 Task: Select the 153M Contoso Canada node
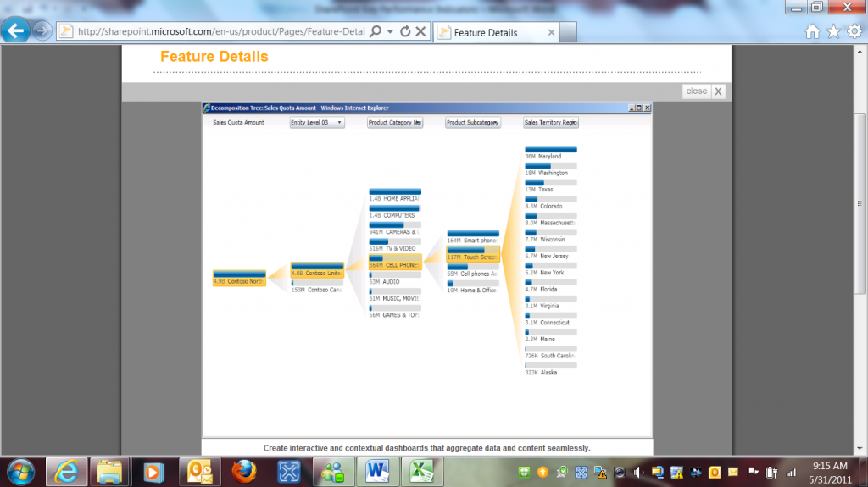pos(317,286)
